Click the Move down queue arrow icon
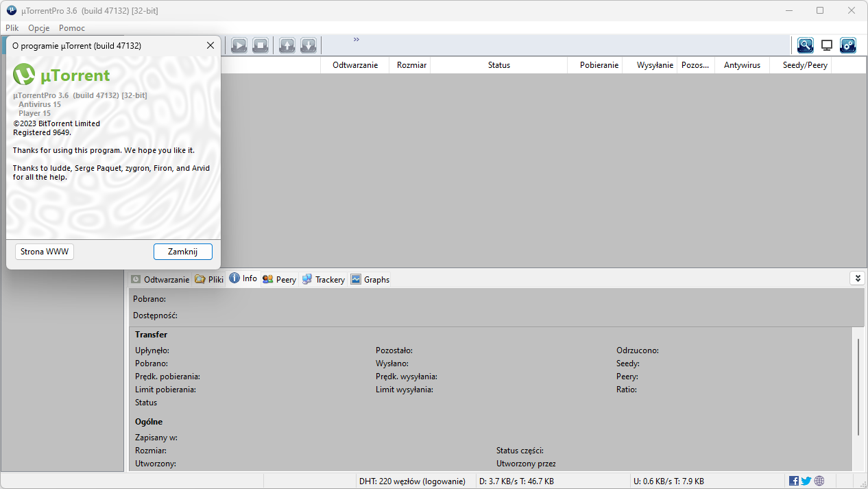Image resolution: width=868 pixels, height=489 pixels. (x=309, y=45)
